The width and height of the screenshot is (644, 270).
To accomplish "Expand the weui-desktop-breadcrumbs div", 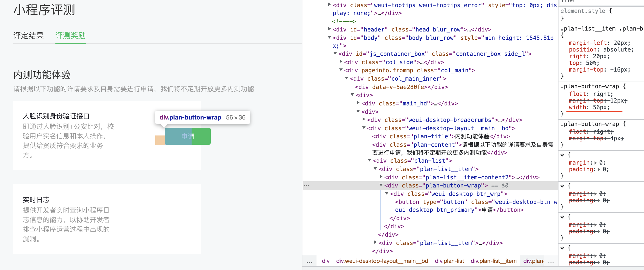I will pos(364,119).
